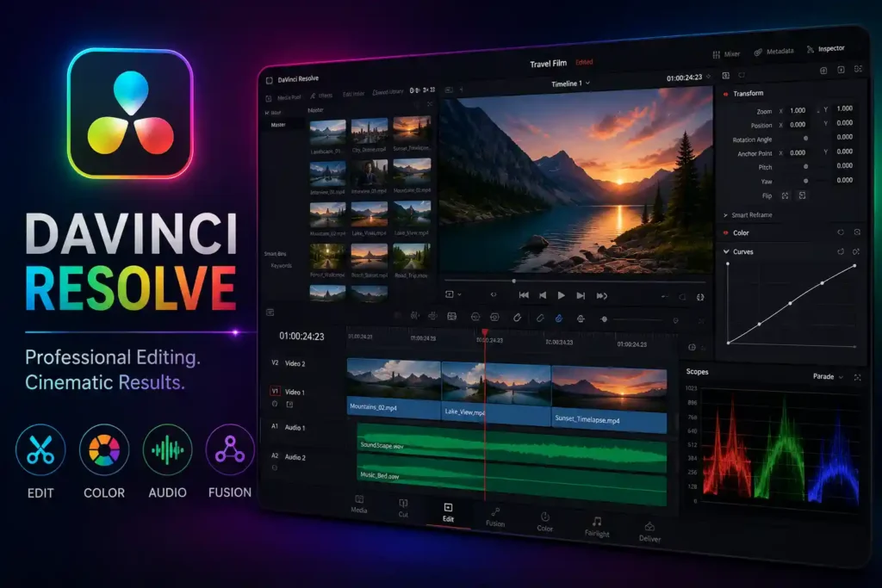Toggle the blue link clips icon
Image resolution: width=882 pixels, height=588 pixels.
click(x=558, y=319)
